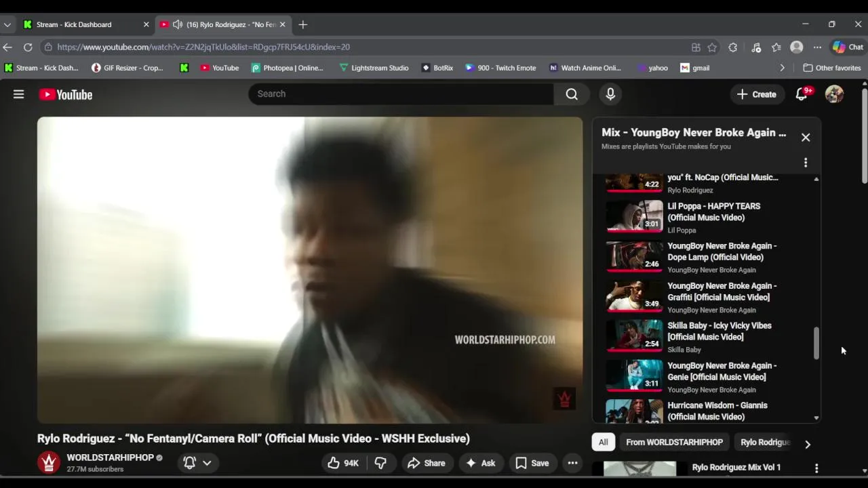The image size is (868, 488).
Task: Open BotRix bookmark
Action: point(437,68)
